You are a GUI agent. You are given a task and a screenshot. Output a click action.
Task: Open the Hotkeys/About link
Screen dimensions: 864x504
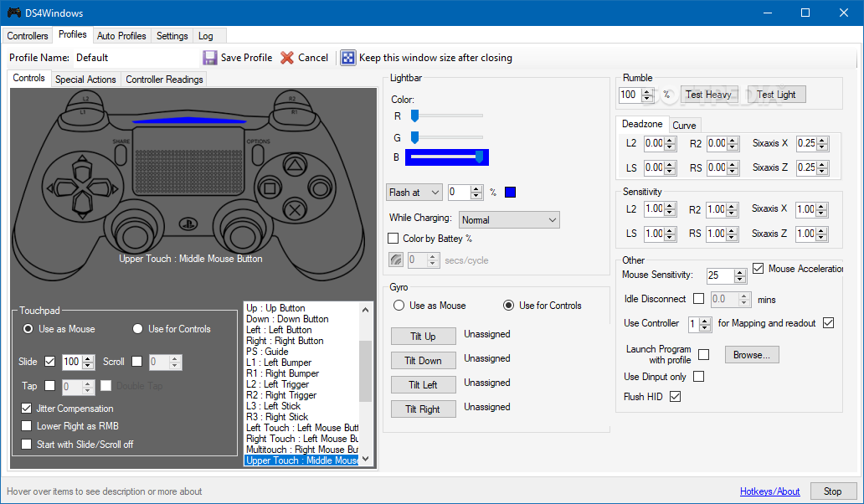pyautogui.click(x=769, y=491)
